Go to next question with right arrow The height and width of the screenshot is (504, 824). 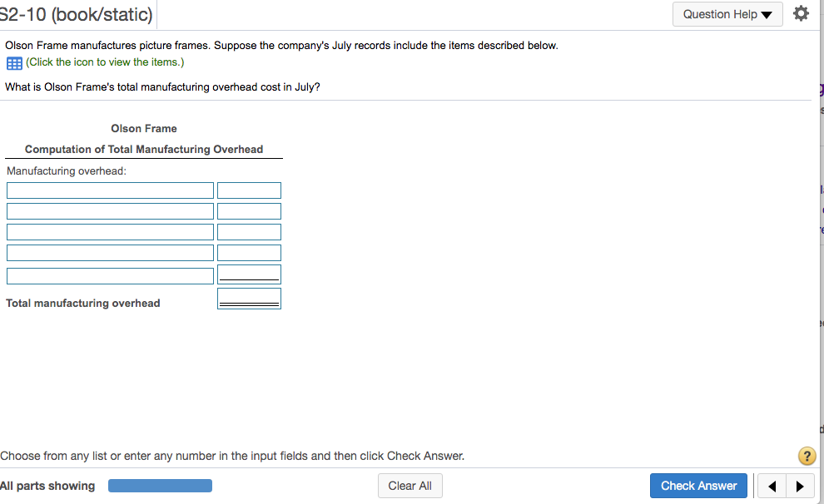800,487
